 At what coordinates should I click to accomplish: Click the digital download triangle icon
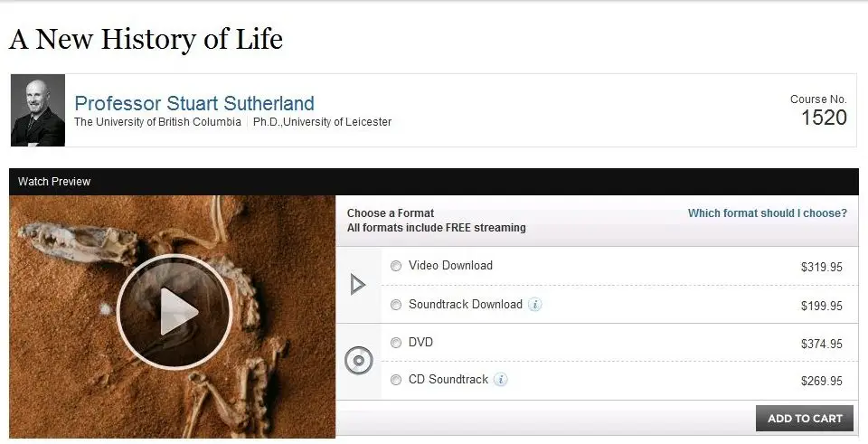tap(358, 285)
